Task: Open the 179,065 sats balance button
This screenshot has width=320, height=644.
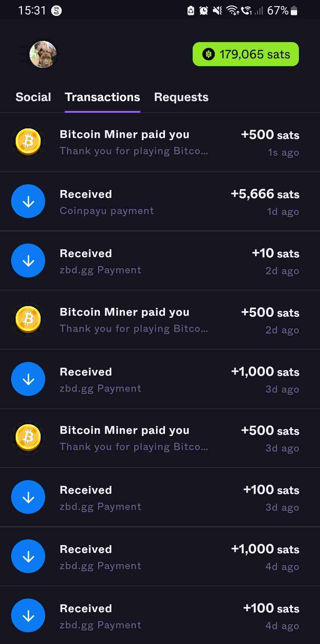Action: tap(246, 54)
